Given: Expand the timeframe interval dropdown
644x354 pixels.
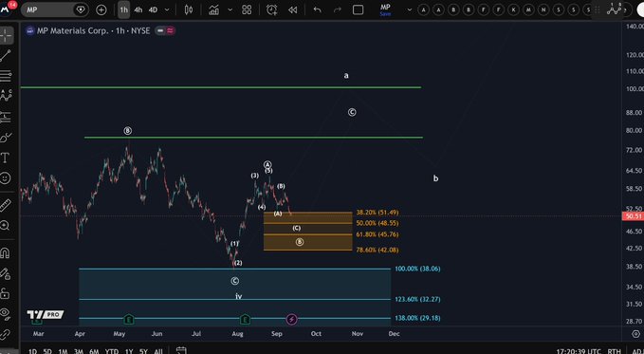Looking at the screenshot, I should [167, 9].
